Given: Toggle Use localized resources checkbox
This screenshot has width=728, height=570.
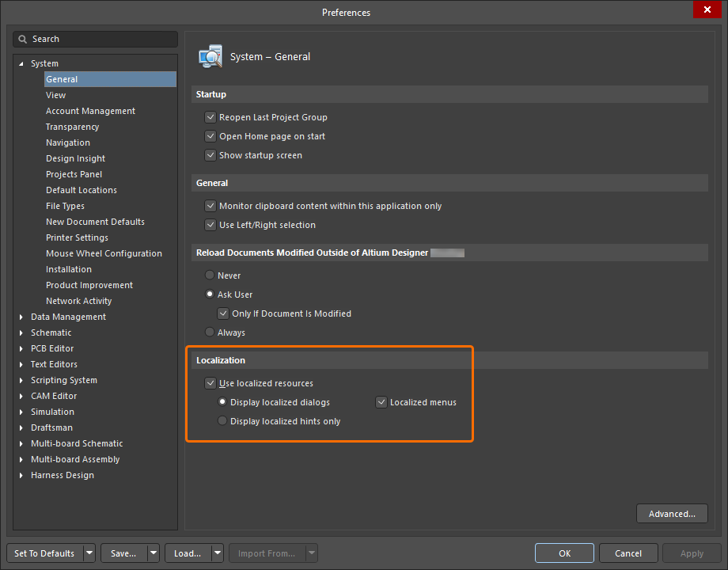Looking at the screenshot, I should [x=210, y=383].
